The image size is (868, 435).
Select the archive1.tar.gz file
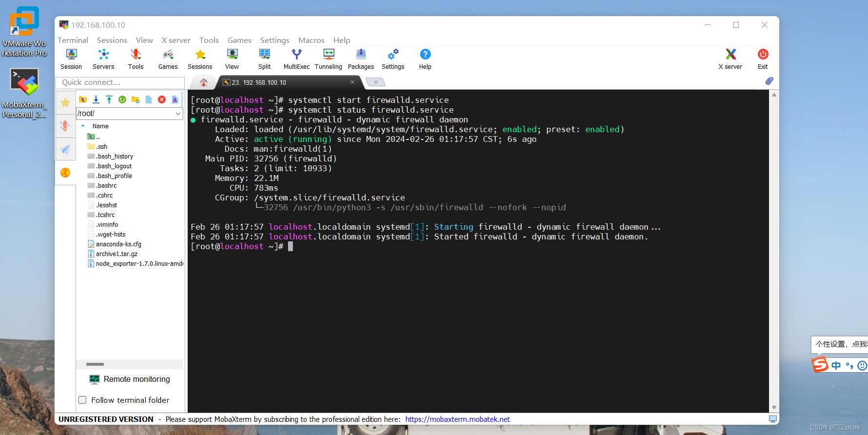click(x=113, y=254)
